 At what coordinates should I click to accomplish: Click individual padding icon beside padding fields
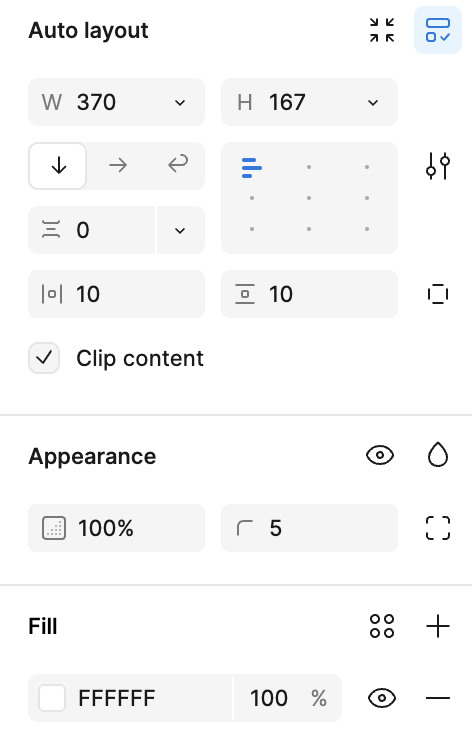(x=438, y=294)
